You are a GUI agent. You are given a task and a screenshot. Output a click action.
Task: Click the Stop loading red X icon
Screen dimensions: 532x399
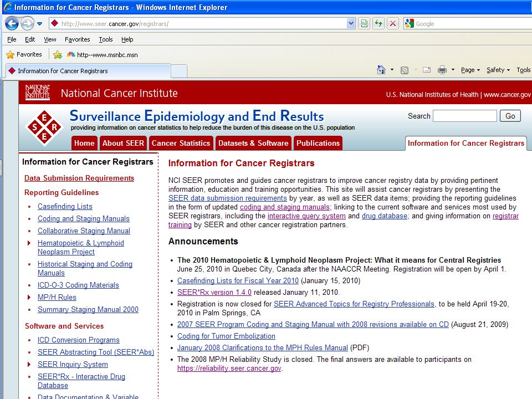pos(393,24)
